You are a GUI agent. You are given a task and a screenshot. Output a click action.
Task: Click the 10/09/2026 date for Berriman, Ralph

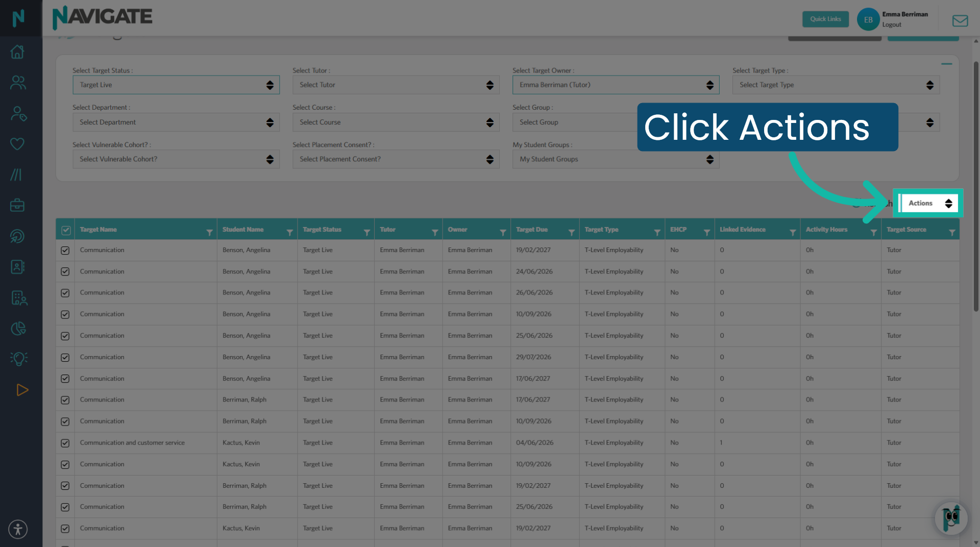[x=533, y=421]
